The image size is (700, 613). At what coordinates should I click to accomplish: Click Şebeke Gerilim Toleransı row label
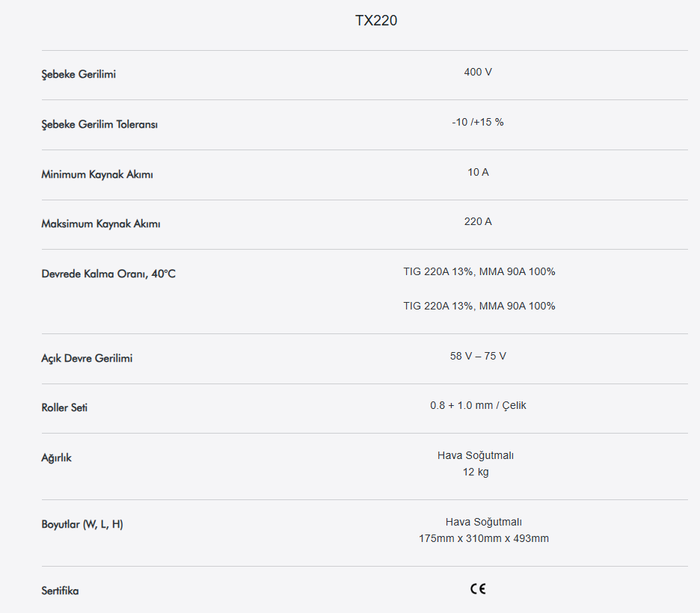(x=99, y=124)
